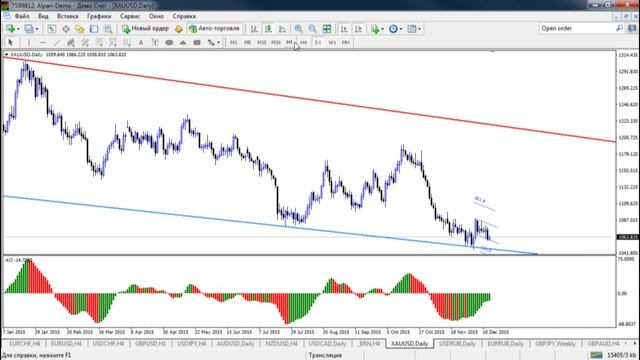Switch to the USDRUB,Daily chart tab
Image resolution: width=640 pixels, height=360 pixels.
click(457, 344)
